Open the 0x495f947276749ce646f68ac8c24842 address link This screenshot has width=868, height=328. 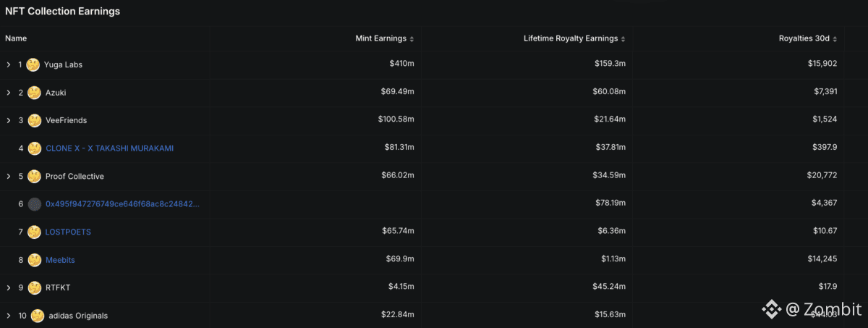(122, 204)
